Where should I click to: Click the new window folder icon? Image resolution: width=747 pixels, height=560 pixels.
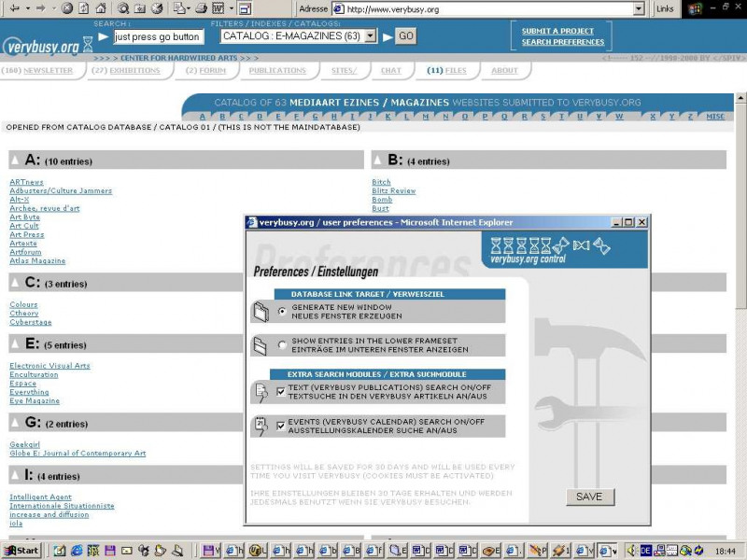click(x=261, y=312)
